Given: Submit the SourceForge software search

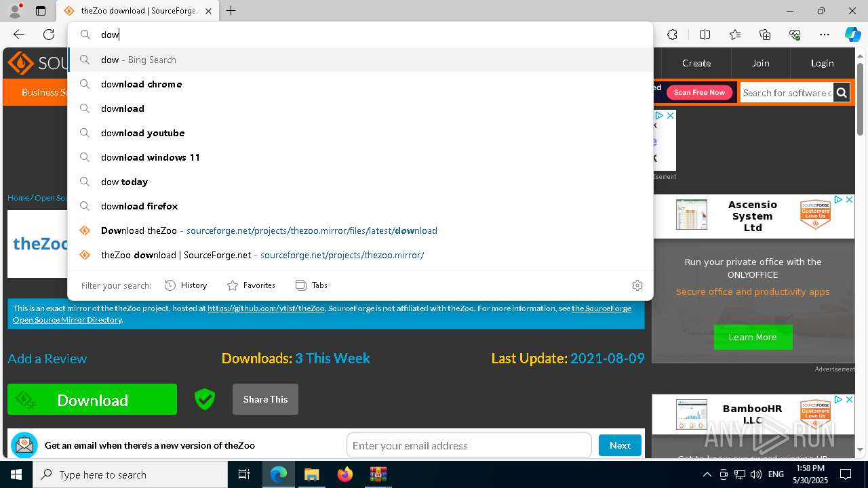Looking at the screenshot, I should pos(842,93).
